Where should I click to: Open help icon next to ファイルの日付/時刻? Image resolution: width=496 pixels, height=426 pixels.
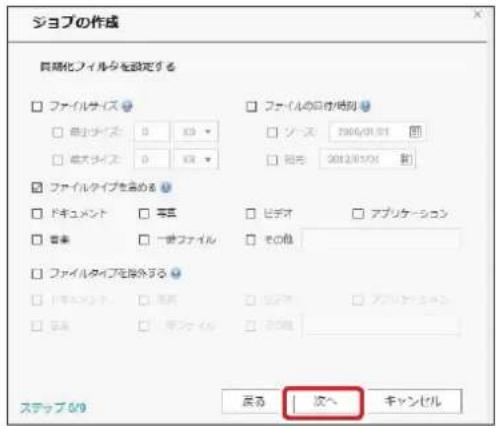(x=366, y=107)
